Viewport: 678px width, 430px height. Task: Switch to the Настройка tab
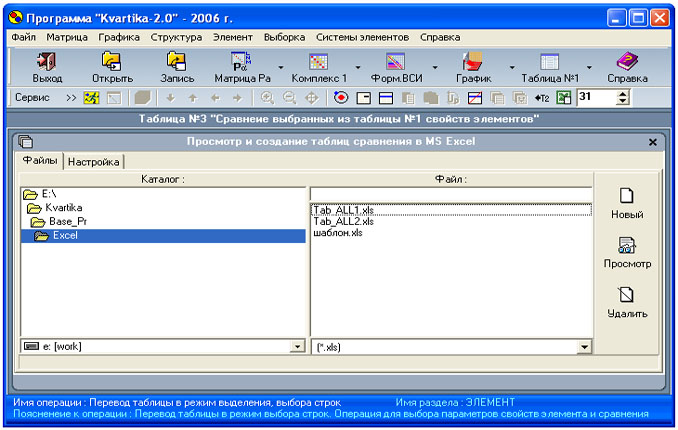click(x=94, y=162)
